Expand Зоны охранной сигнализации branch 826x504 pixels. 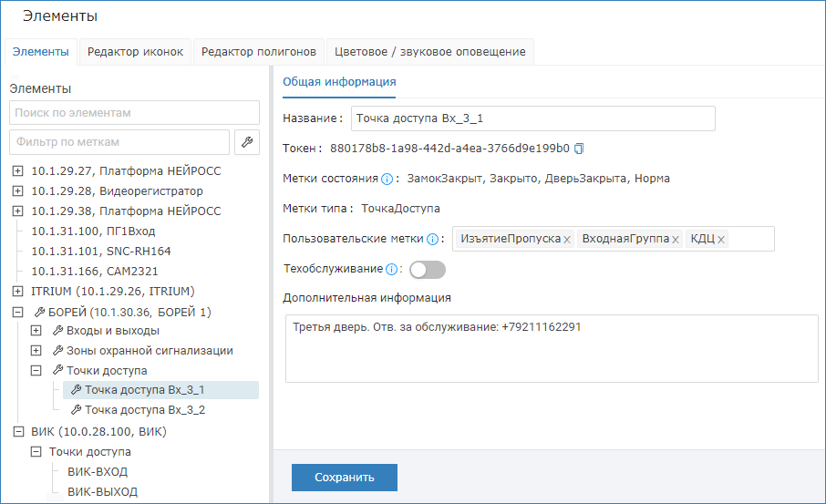tap(36, 351)
